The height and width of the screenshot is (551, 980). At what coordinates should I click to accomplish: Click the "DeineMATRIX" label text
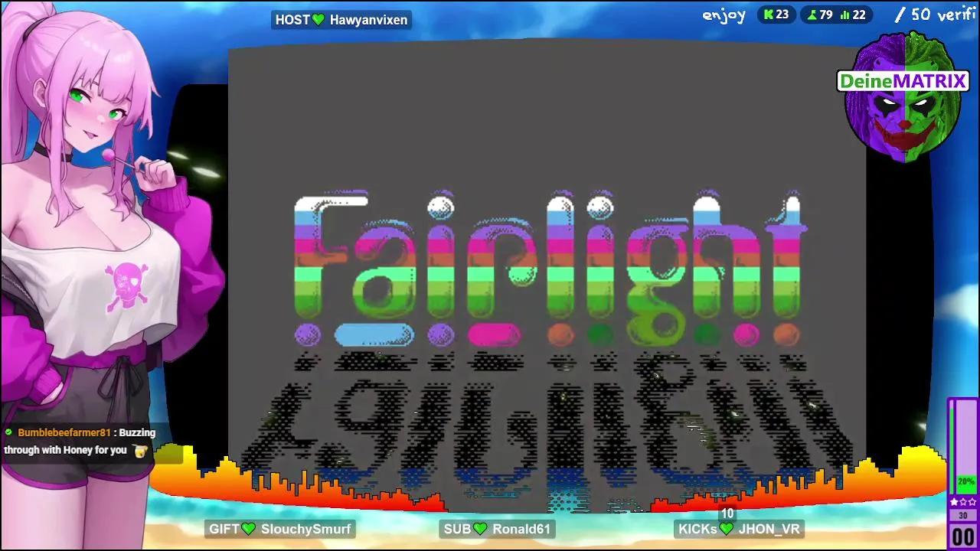click(903, 81)
